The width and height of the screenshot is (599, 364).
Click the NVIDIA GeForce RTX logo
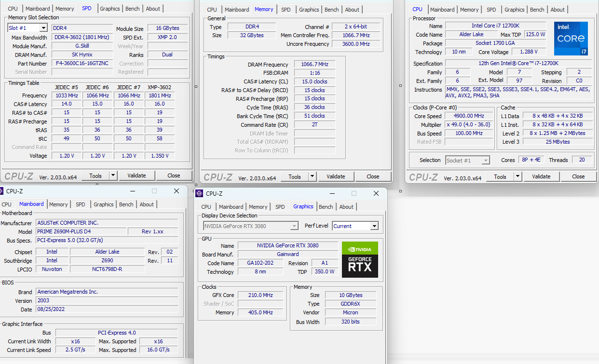coord(360,259)
